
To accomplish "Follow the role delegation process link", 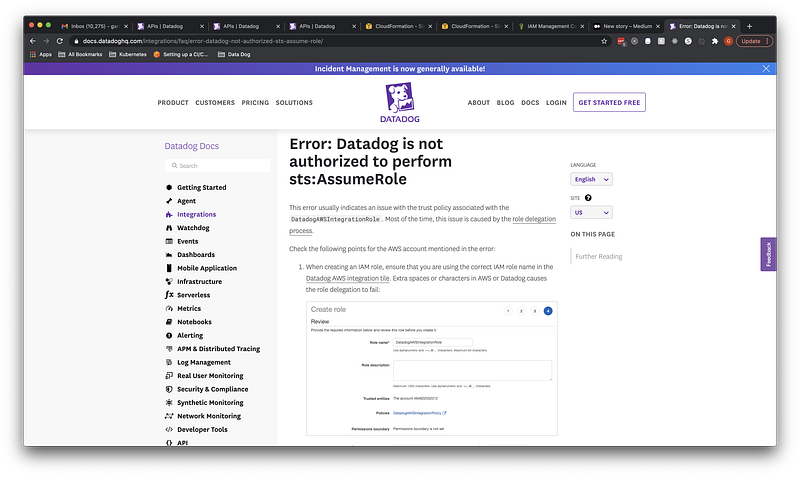I will tap(534, 219).
